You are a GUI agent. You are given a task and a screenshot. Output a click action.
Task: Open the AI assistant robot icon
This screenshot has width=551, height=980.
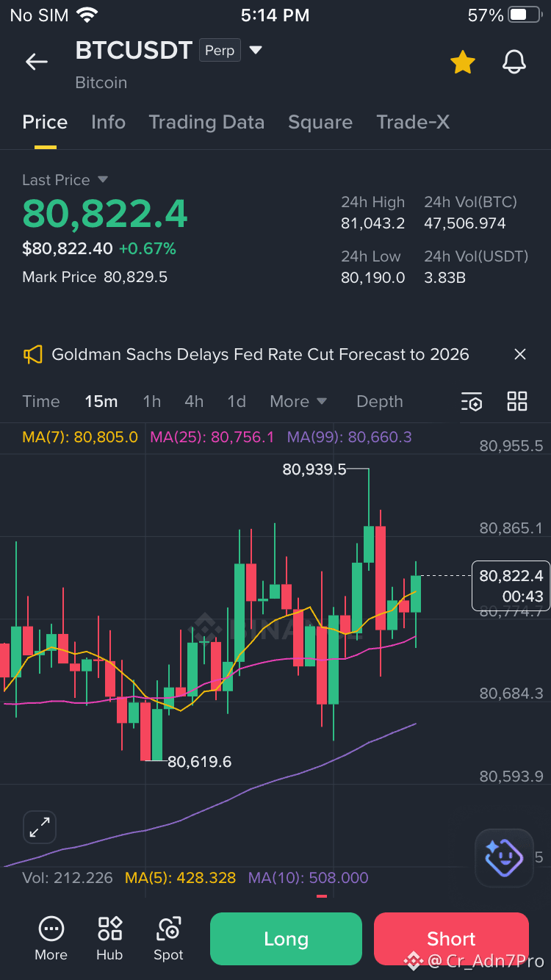click(504, 857)
